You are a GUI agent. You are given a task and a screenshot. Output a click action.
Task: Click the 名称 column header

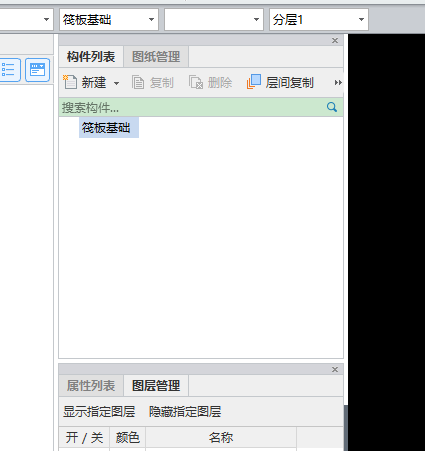pyautogui.click(x=221, y=437)
